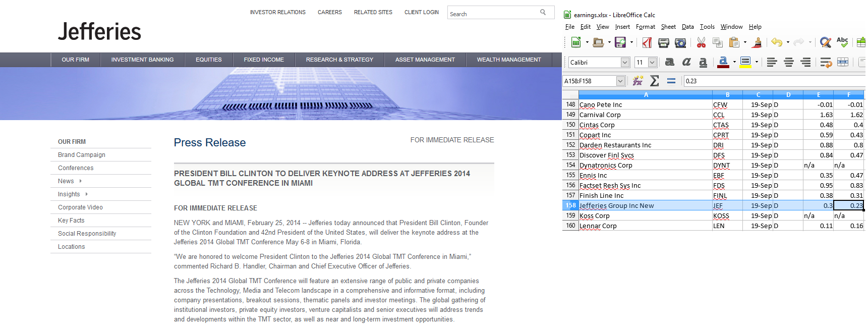The width and height of the screenshot is (868, 325).
Task: Open Find & Replace icon
Action: [825, 43]
